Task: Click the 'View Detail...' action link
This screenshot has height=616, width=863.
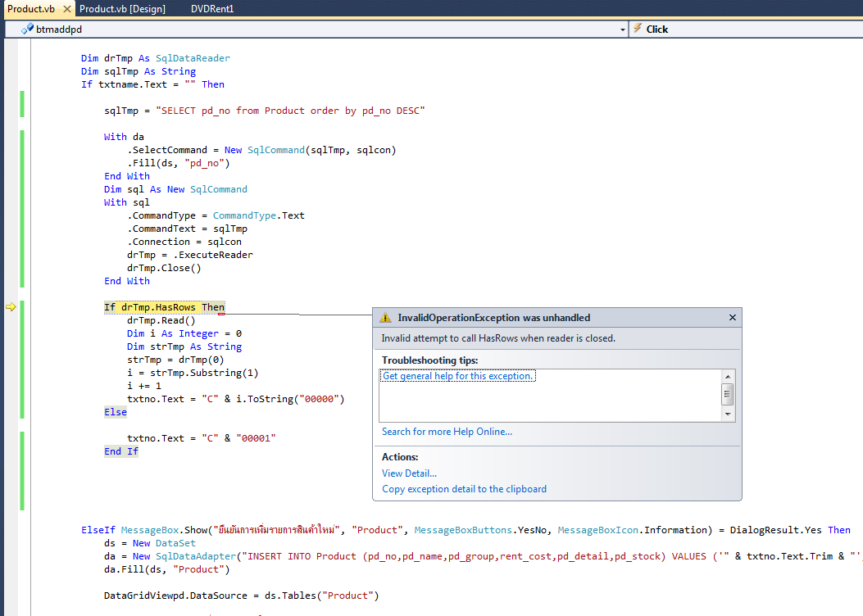Action: click(x=410, y=473)
